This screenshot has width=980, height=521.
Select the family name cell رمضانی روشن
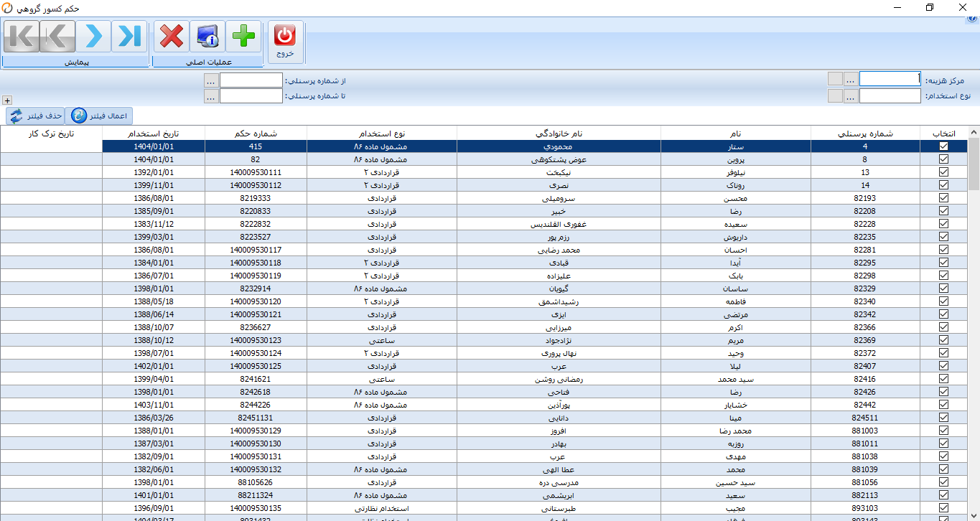559,379
